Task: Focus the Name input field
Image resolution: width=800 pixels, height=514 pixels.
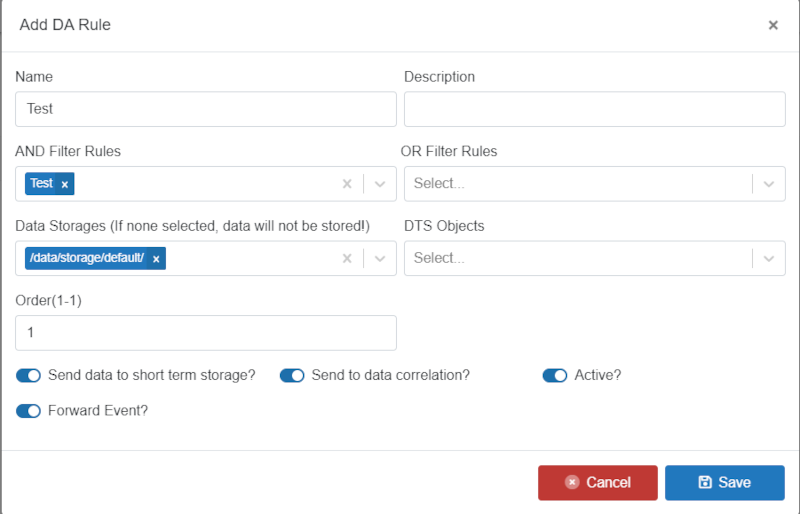Action: [206, 109]
